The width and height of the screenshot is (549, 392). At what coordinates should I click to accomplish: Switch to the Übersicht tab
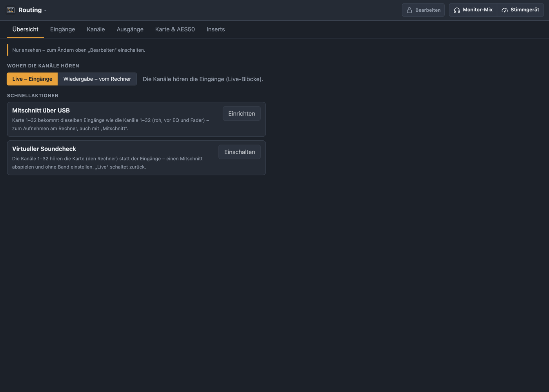(x=25, y=29)
